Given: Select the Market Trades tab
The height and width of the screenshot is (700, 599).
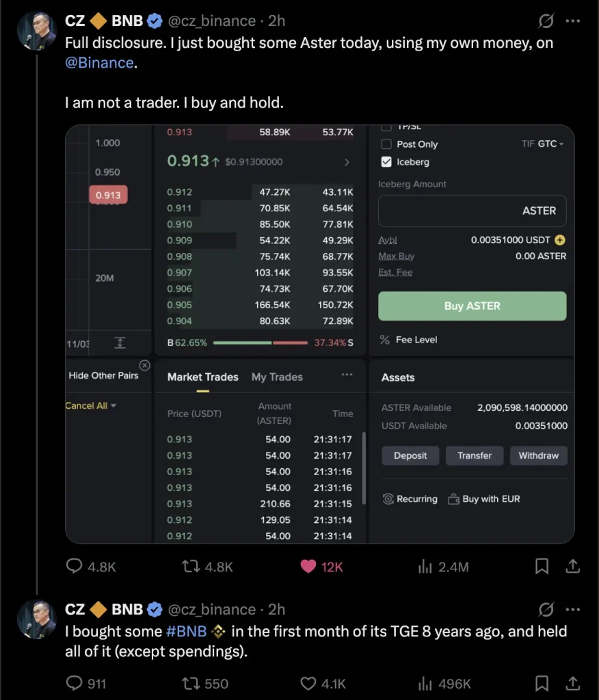Looking at the screenshot, I should pos(202,377).
